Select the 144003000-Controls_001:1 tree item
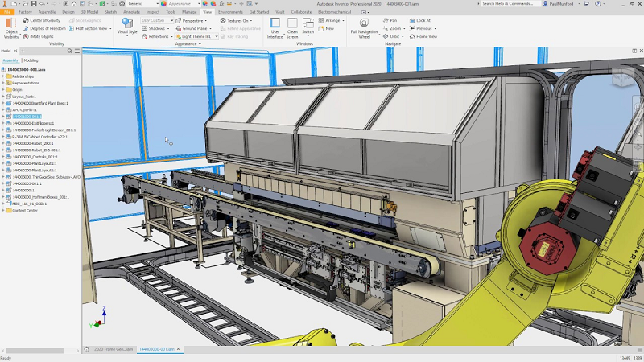Viewport: 644px width, 362px height. click(x=35, y=157)
